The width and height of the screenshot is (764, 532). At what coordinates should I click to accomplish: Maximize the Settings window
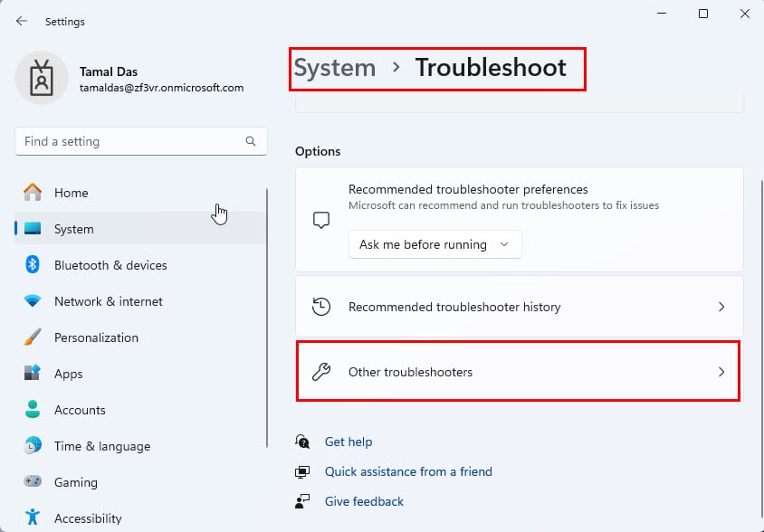703,14
